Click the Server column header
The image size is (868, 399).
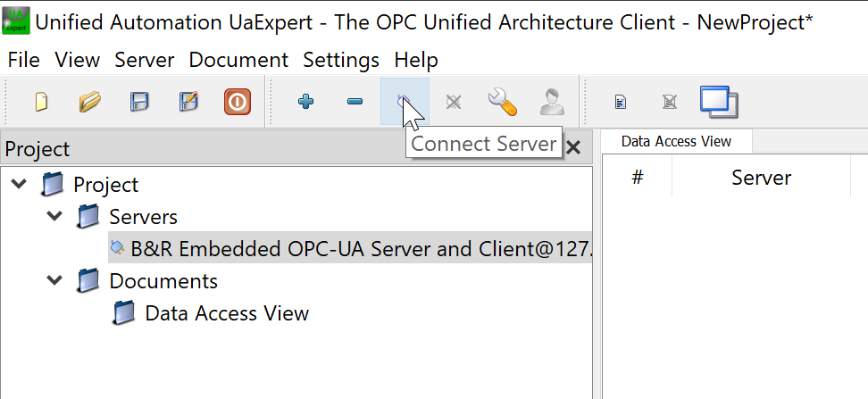761,177
